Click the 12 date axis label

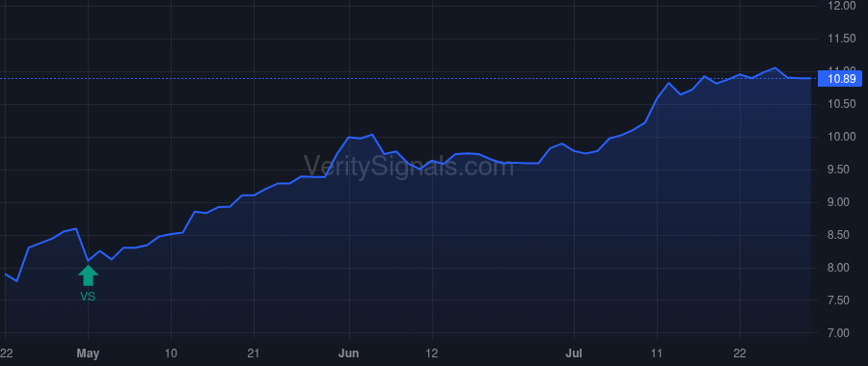(x=432, y=353)
